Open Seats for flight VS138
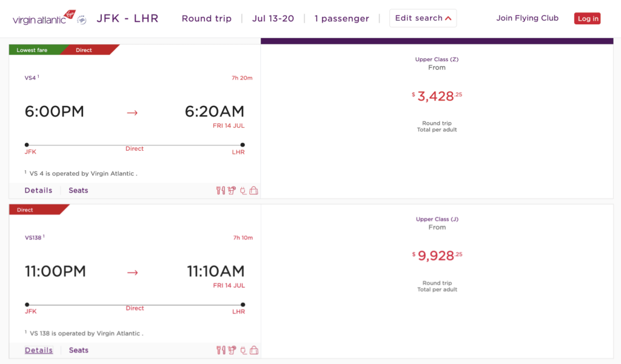This screenshot has height=364, width=621. (x=78, y=350)
